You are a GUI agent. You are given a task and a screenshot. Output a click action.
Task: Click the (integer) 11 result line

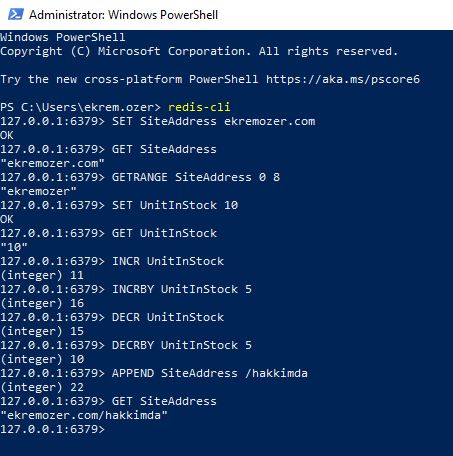pos(42,275)
